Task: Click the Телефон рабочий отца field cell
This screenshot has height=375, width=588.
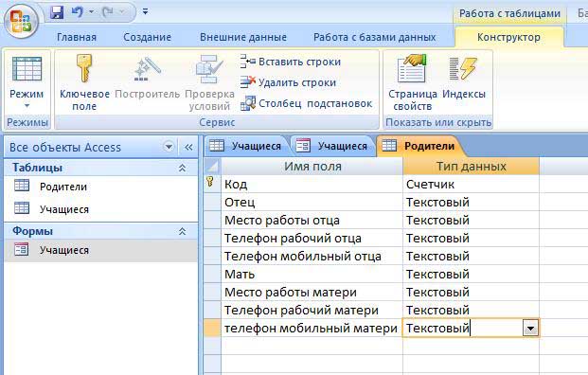Action: click(x=312, y=238)
